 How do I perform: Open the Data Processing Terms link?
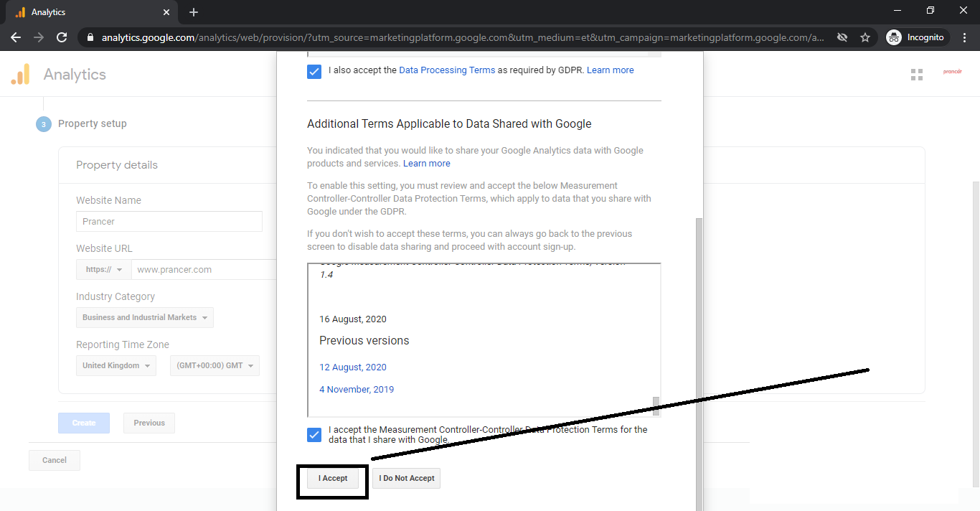click(447, 70)
